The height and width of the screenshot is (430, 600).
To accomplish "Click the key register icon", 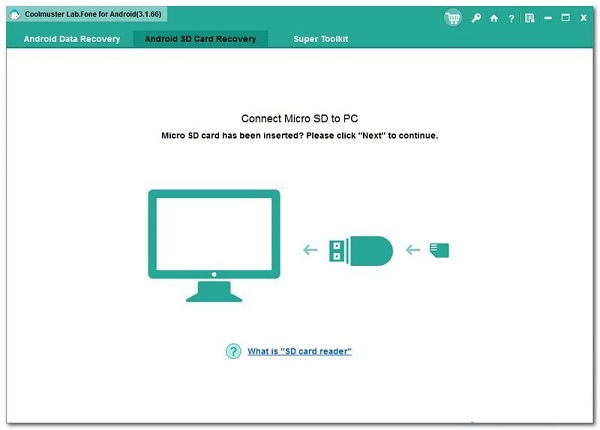I will click(477, 18).
